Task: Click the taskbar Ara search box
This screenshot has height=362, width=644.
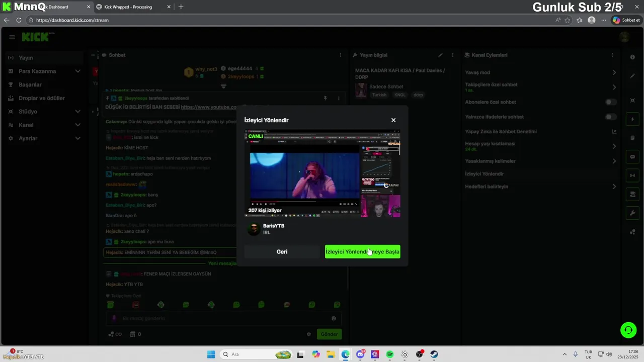Action: (257, 354)
